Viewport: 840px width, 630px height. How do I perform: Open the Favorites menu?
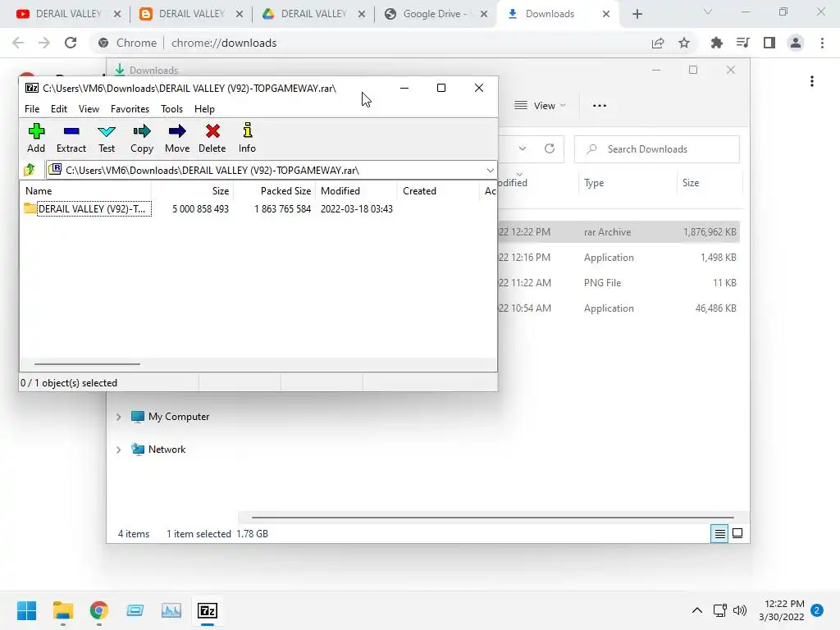pos(130,109)
